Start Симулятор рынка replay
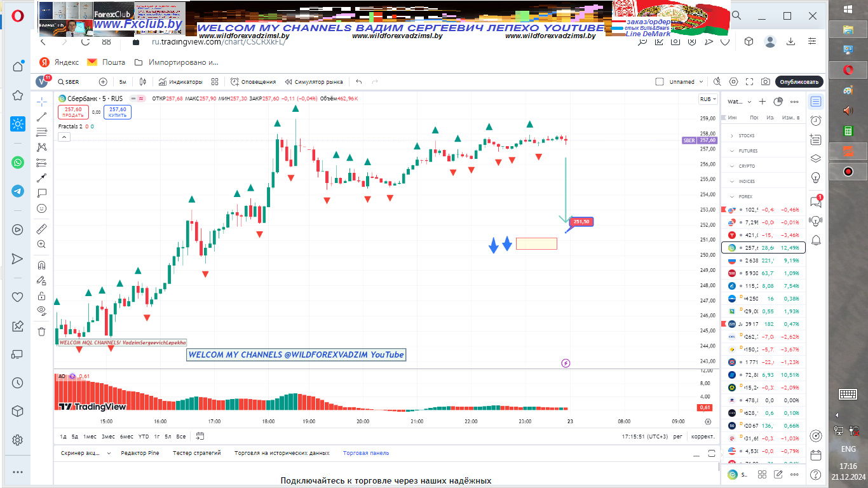Viewport: 868px width, 488px height. tap(314, 82)
